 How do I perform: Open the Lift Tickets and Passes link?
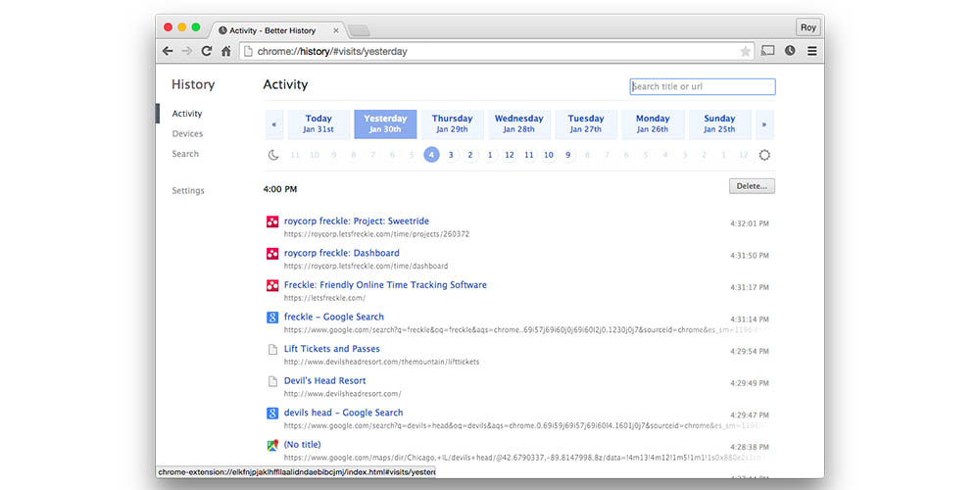(x=332, y=349)
